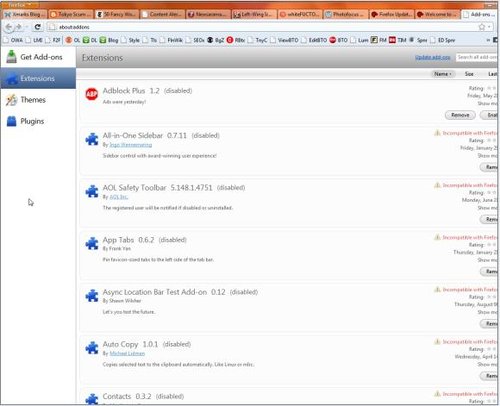The height and width of the screenshot is (406, 500).
Task: Sort extensions by Name
Action: click(x=442, y=74)
